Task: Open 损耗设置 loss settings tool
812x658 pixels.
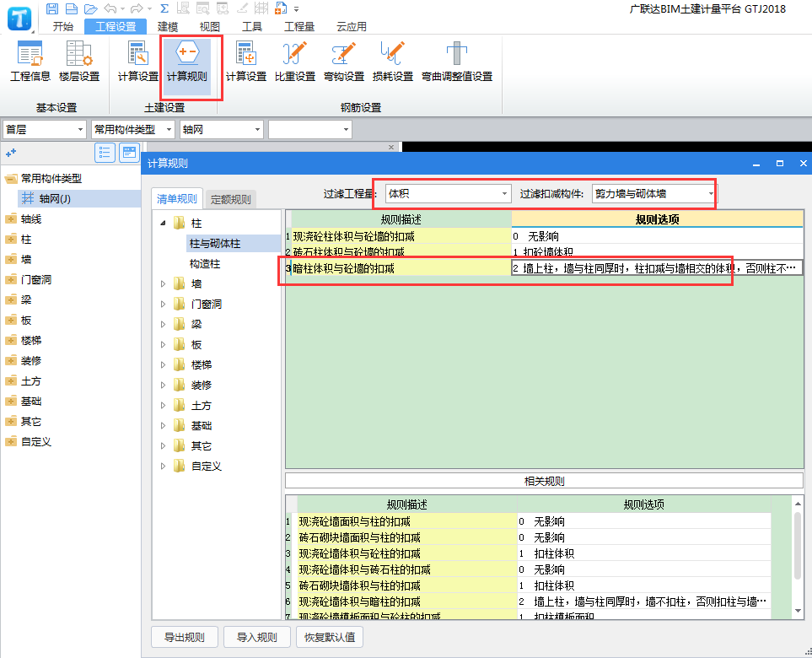Action: pos(393,61)
